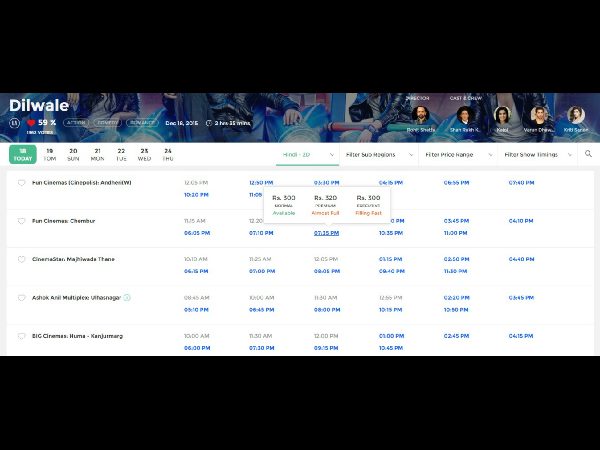Select 07:40 PM show at Fun Cinemas Andheri

[521, 183]
